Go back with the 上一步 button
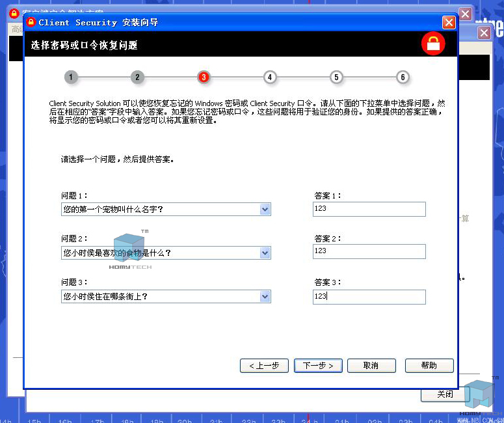 (264, 366)
